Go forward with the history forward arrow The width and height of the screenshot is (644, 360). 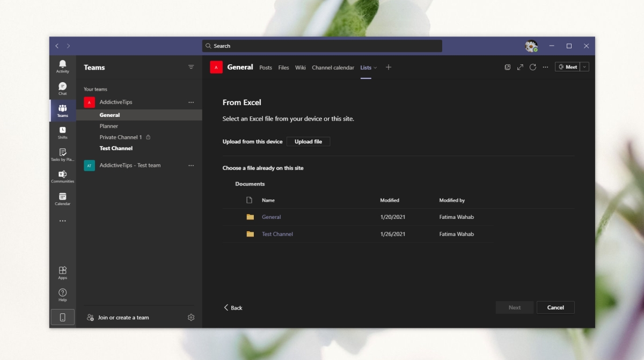coord(68,46)
